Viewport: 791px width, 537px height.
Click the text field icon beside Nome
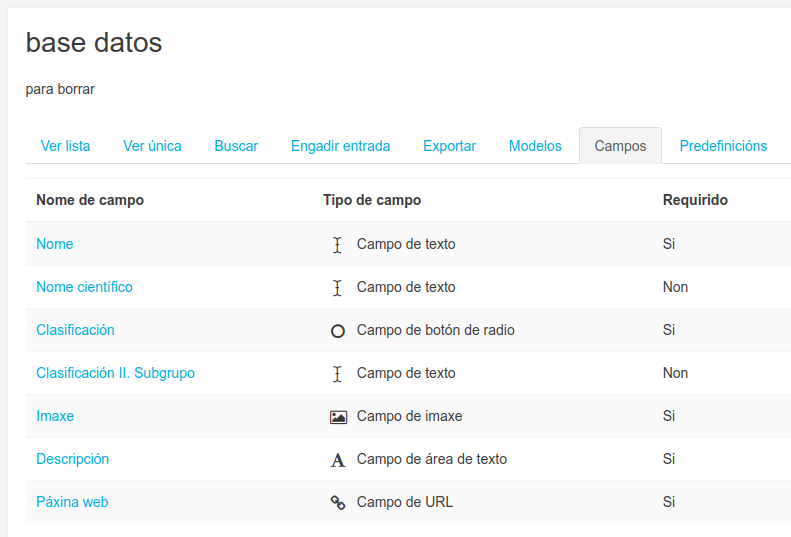tap(338, 244)
